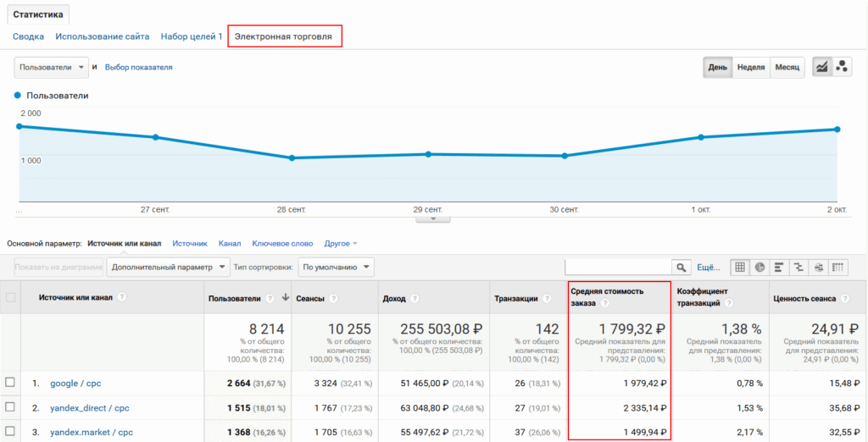Image resolution: width=868 pixels, height=442 pixels.
Task: Open the Дополнительный параметр dropdown
Action: coord(169,267)
